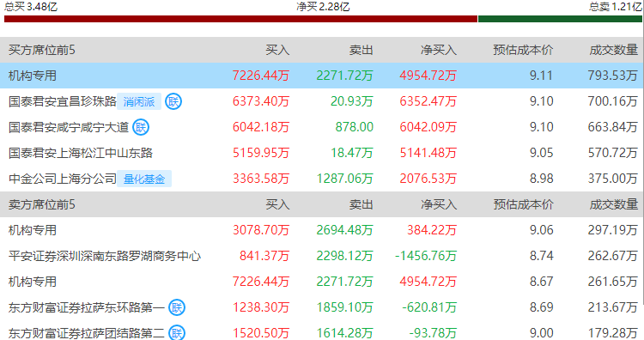The height and width of the screenshot is (340, 644).
Task: Click 净买入 column header in buyer table
Action: pyautogui.click(x=439, y=50)
